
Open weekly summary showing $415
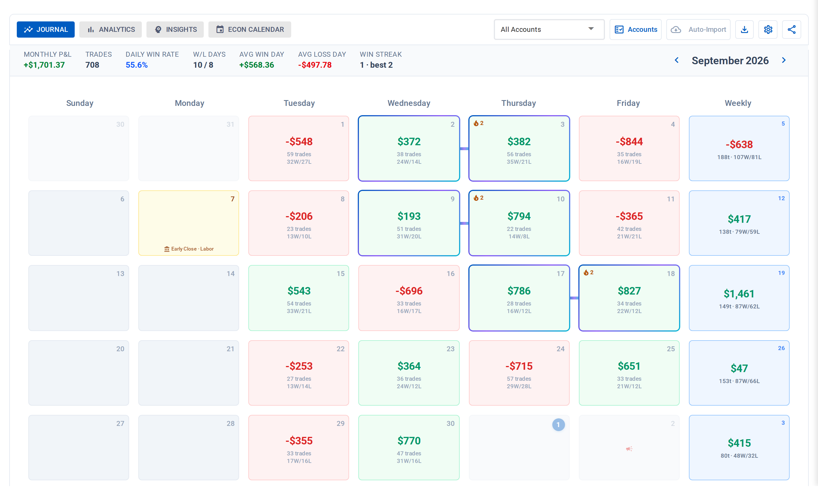pos(739,448)
